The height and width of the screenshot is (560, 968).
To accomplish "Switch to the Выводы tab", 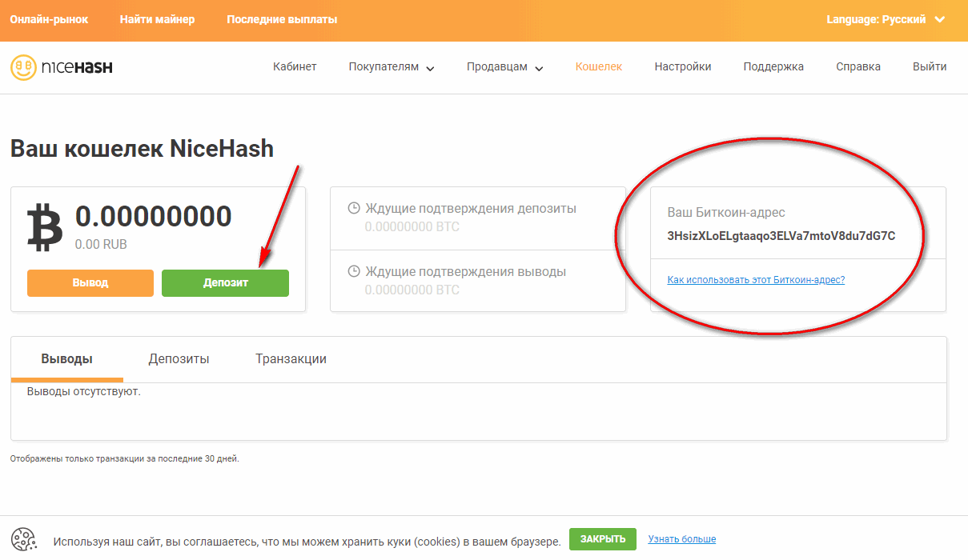I will tap(67, 359).
